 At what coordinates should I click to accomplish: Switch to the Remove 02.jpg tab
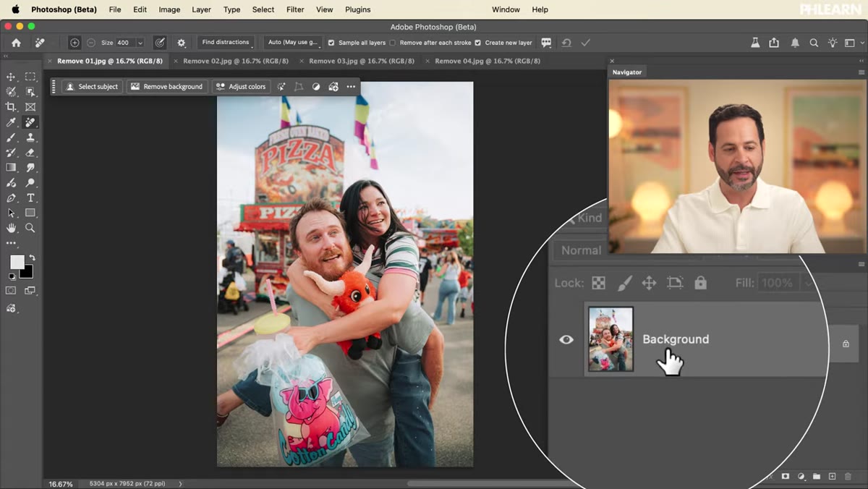click(x=235, y=61)
